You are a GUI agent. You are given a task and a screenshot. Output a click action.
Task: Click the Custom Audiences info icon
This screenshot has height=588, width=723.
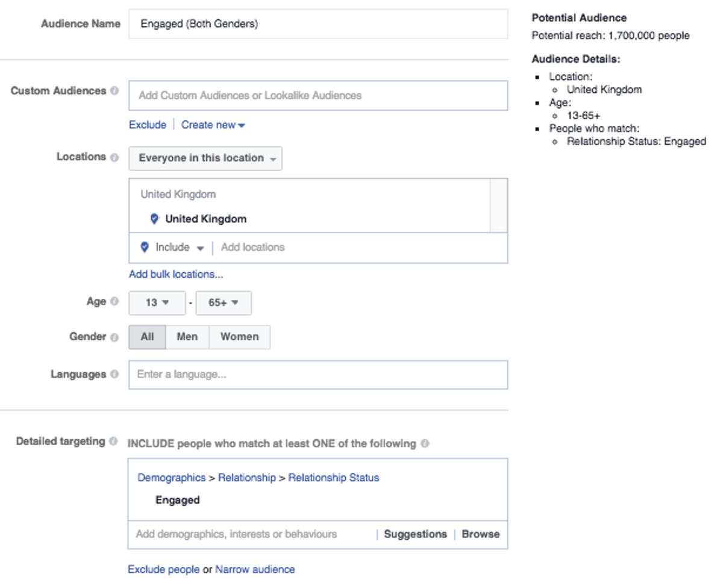[x=114, y=91]
